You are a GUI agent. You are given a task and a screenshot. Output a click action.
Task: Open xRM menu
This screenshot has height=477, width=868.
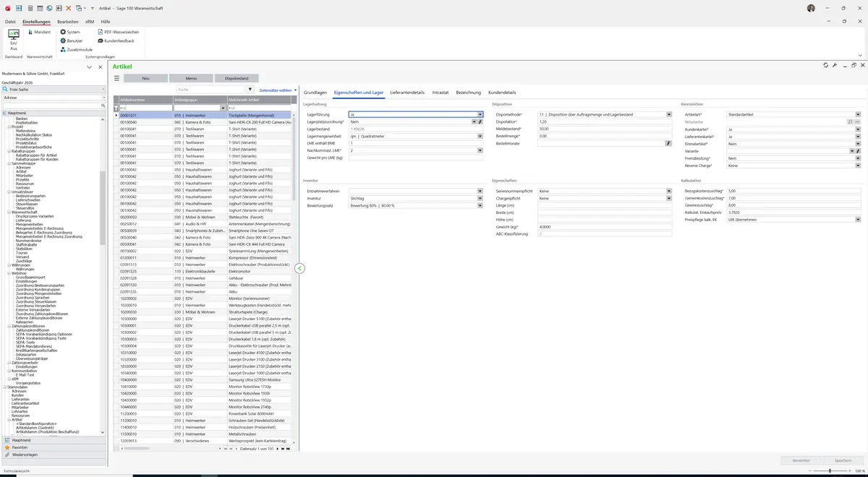click(90, 22)
